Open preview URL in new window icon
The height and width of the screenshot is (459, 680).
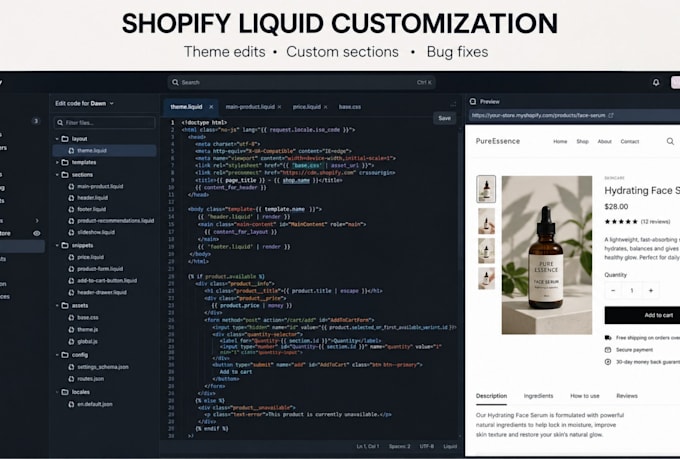pyautogui.click(x=611, y=115)
